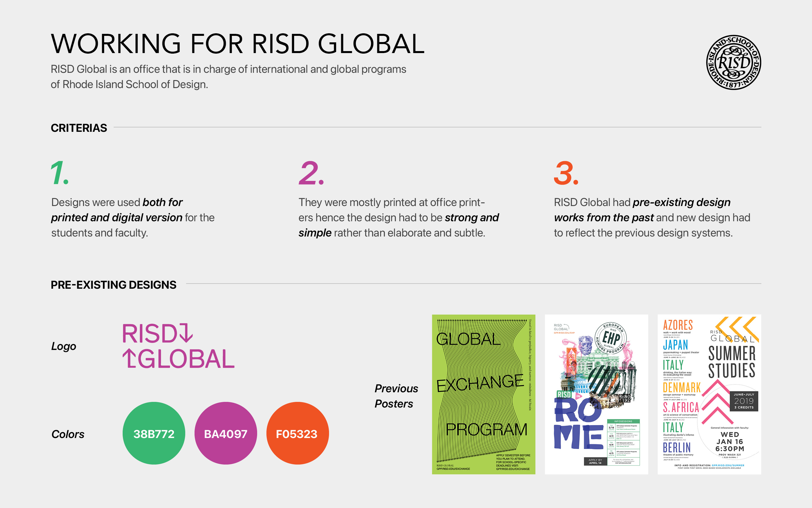Image resolution: width=812 pixels, height=508 pixels.
Task: Open the Global Exchange Program green poster
Action: click(x=484, y=395)
